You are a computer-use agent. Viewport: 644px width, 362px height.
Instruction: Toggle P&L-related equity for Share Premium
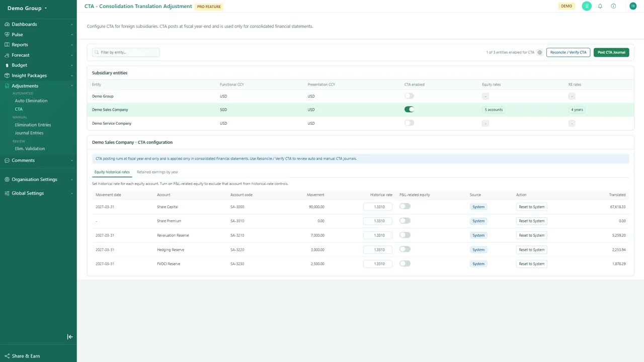pos(405,221)
